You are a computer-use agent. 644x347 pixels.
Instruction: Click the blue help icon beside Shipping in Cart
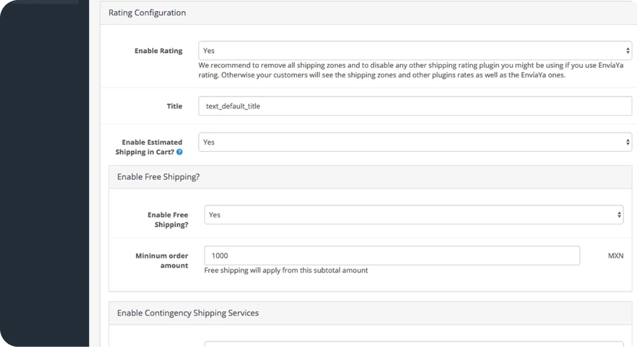pos(179,152)
